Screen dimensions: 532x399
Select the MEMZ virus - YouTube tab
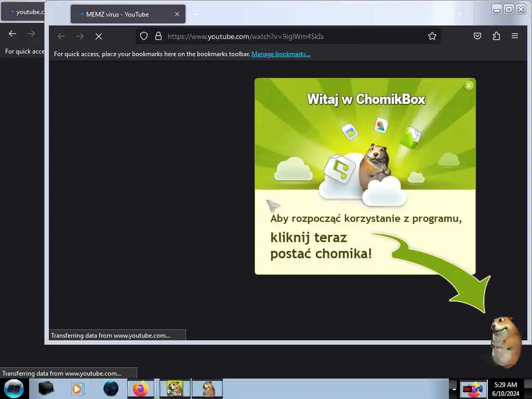coord(128,14)
